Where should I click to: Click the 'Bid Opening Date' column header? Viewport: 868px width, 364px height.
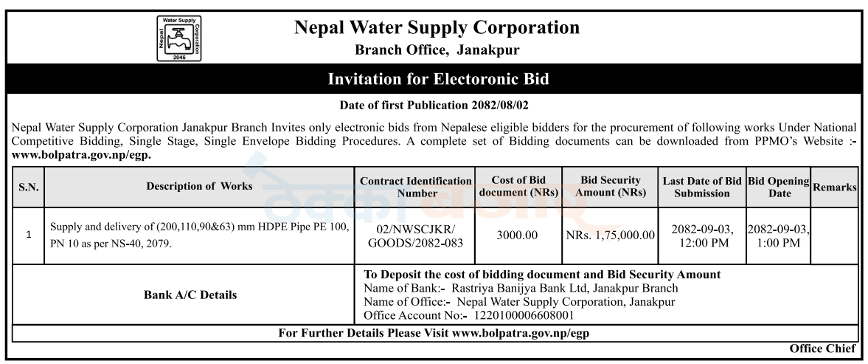click(778, 187)
